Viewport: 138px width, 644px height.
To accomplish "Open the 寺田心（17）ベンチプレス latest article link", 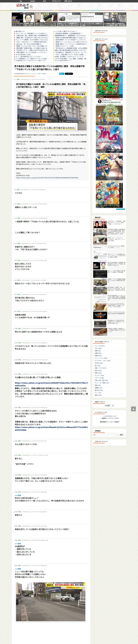I will click(x=117, y=239).
